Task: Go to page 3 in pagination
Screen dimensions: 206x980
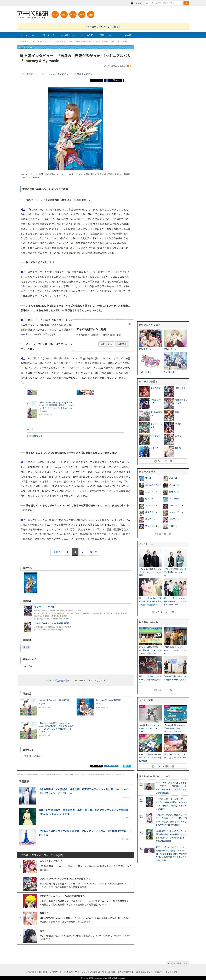Action: click(83, 552)
